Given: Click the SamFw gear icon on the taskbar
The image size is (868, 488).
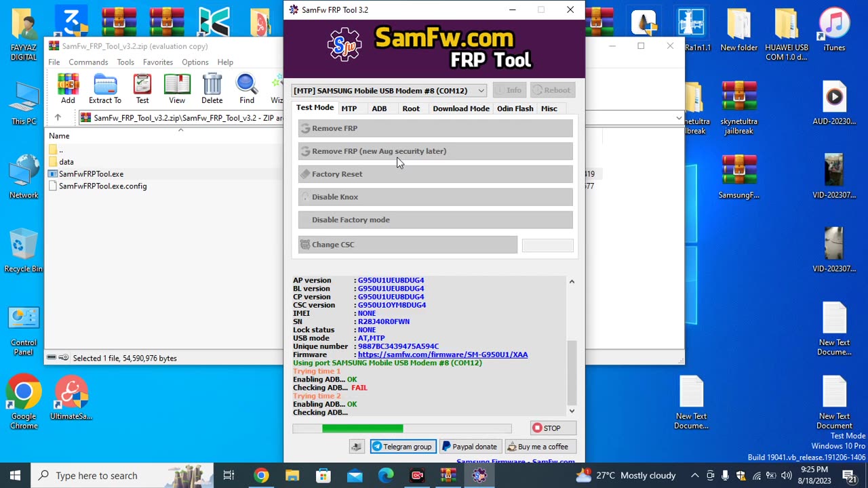Looking at the screenshot, I should 479,476.
